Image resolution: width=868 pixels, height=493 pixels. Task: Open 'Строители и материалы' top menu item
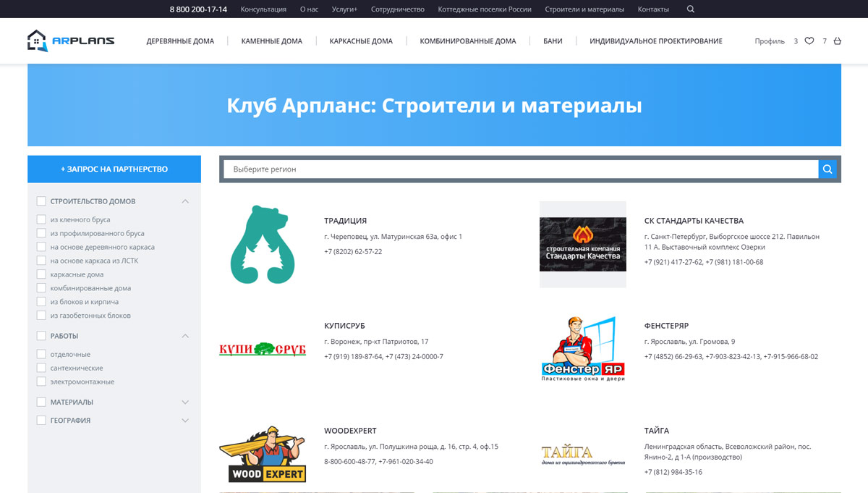tap(584, 9)
